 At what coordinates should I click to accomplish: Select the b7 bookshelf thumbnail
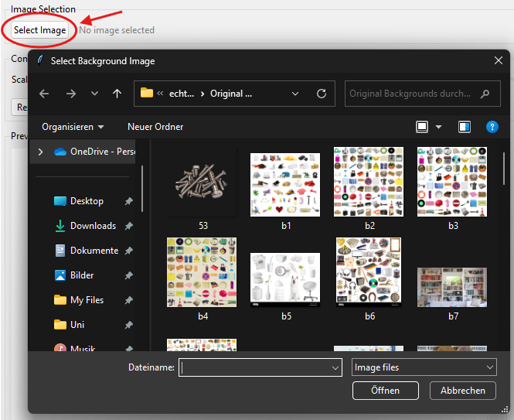click(452, 288)
